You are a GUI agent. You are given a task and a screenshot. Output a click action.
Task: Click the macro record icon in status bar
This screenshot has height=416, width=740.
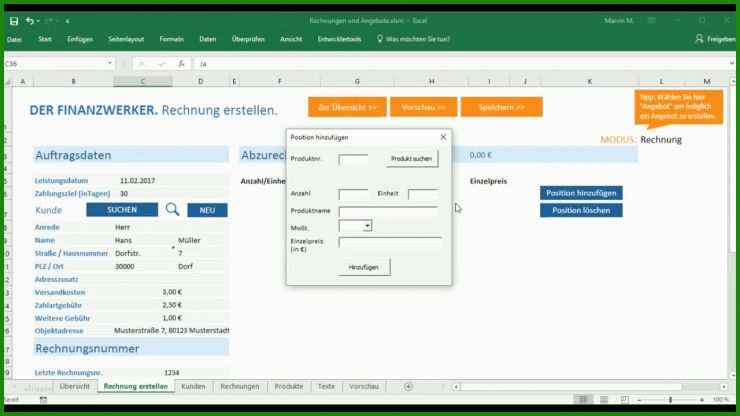(x=43, y=399)
